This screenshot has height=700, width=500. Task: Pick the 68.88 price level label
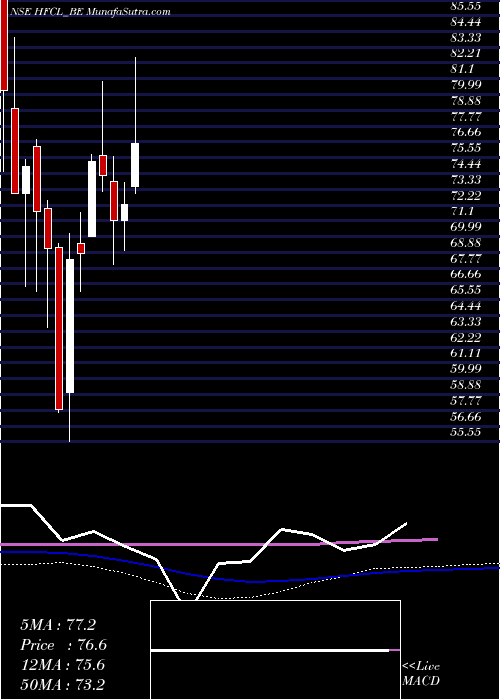point(466,242)
